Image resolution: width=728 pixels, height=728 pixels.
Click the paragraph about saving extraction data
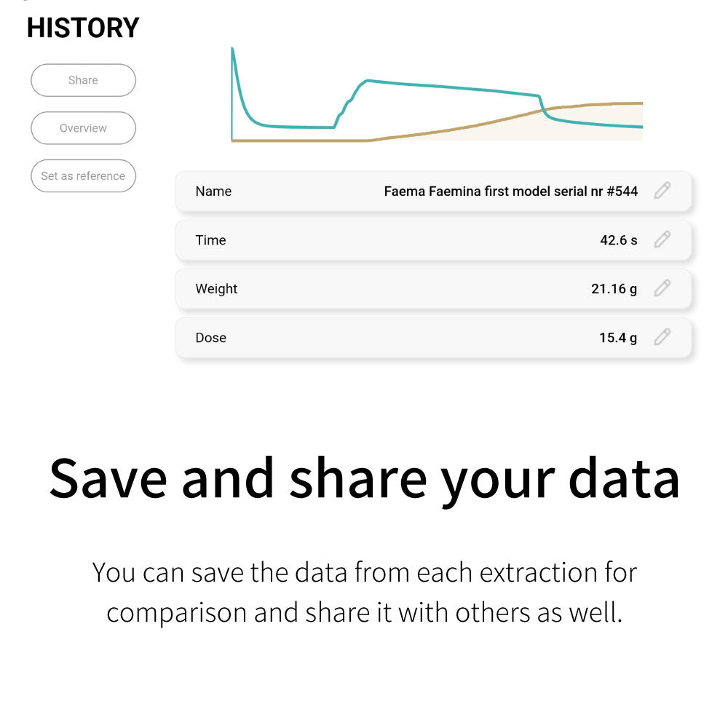click(x=364, y=592)
